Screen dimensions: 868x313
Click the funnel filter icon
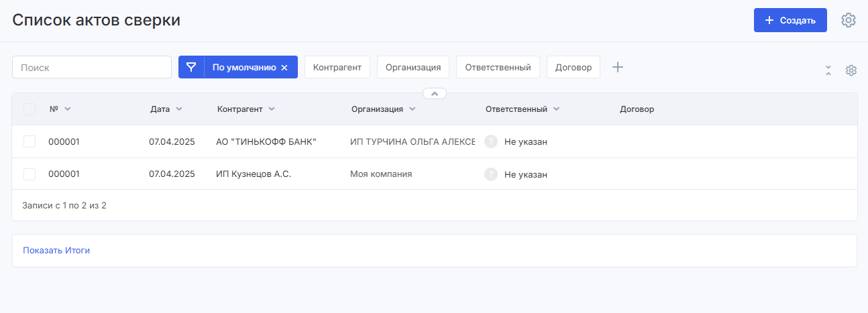[x=191, y=67]
